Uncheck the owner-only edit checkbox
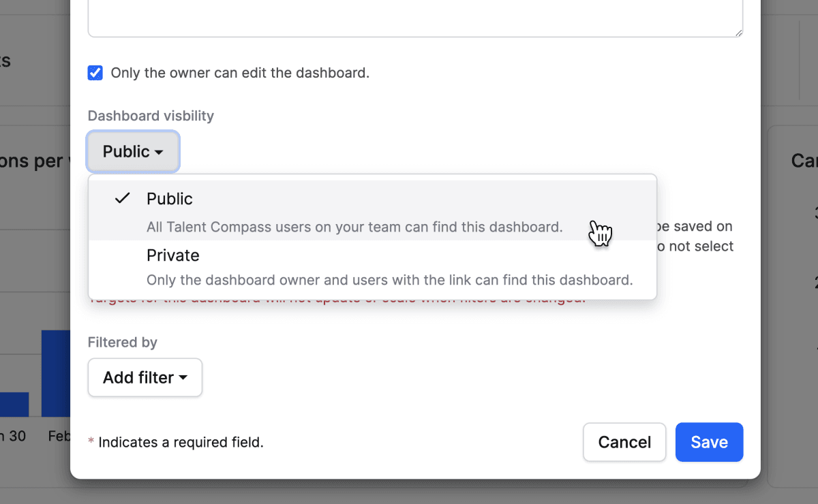 point(95,73)
